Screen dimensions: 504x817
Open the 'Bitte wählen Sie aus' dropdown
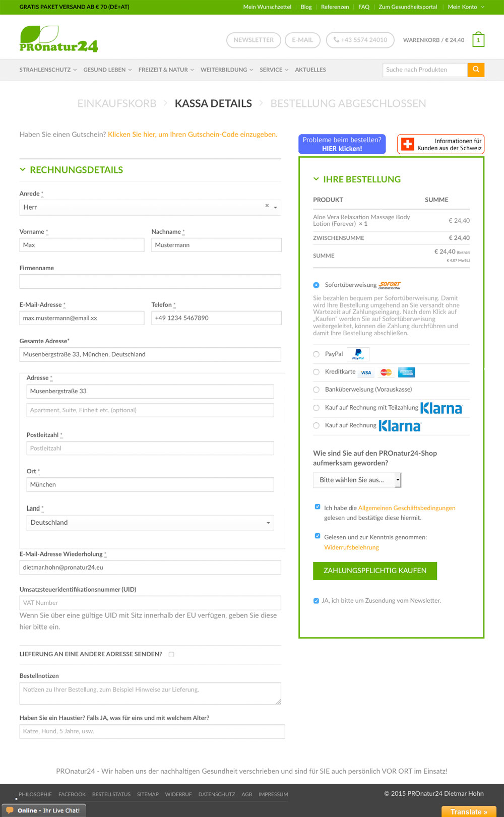357,480
